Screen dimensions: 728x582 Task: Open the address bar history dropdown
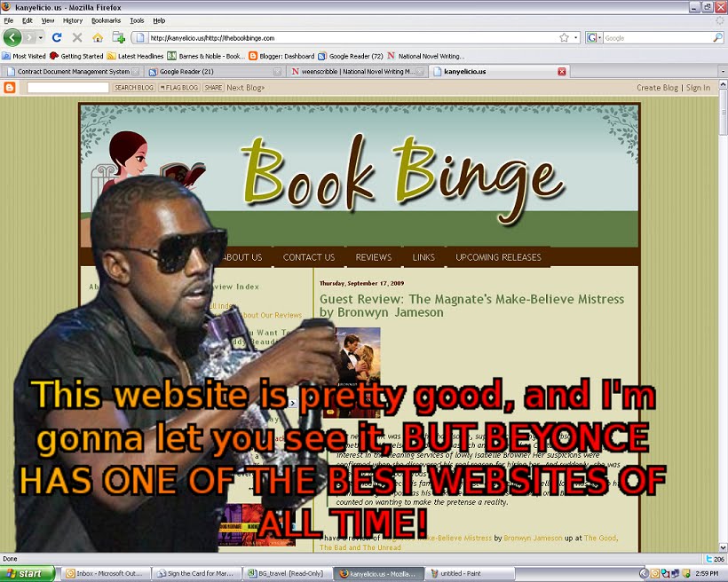click(575, 37)
